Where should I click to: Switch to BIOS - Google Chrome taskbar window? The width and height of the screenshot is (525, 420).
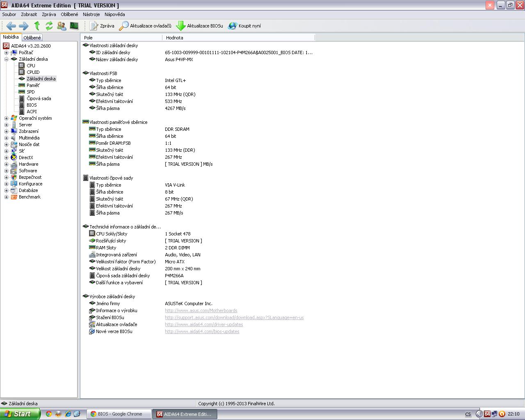click(119, 414)
